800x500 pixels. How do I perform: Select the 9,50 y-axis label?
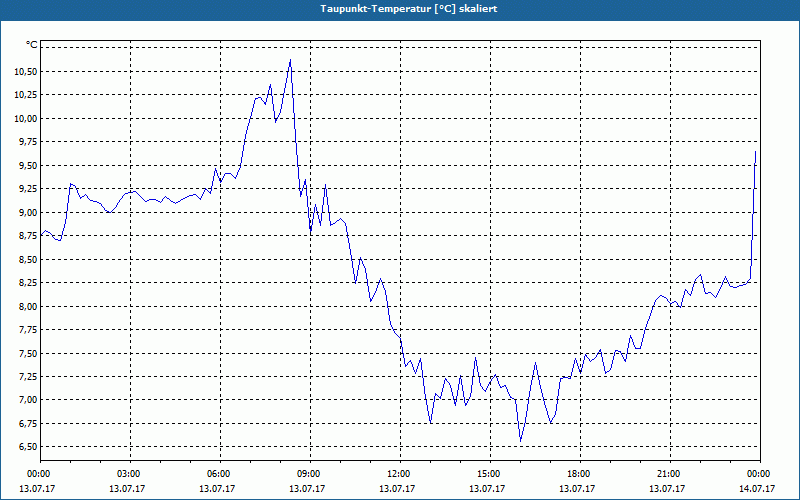(28, 165)
